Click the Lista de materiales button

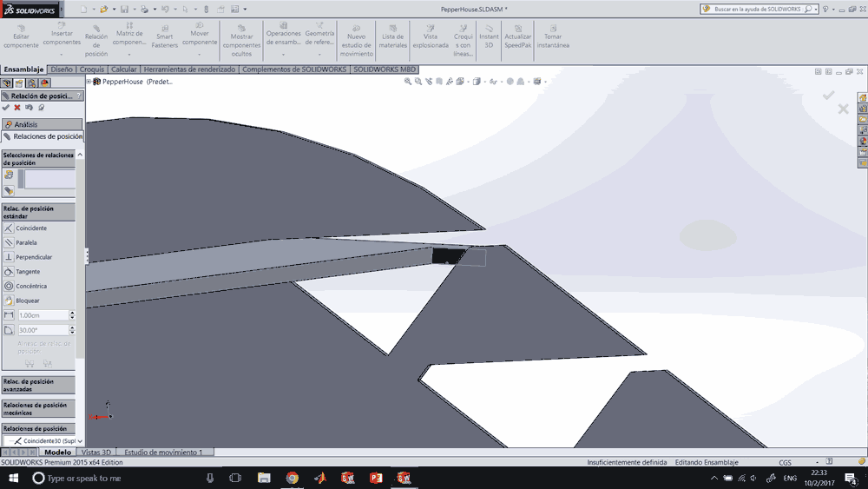393,36
